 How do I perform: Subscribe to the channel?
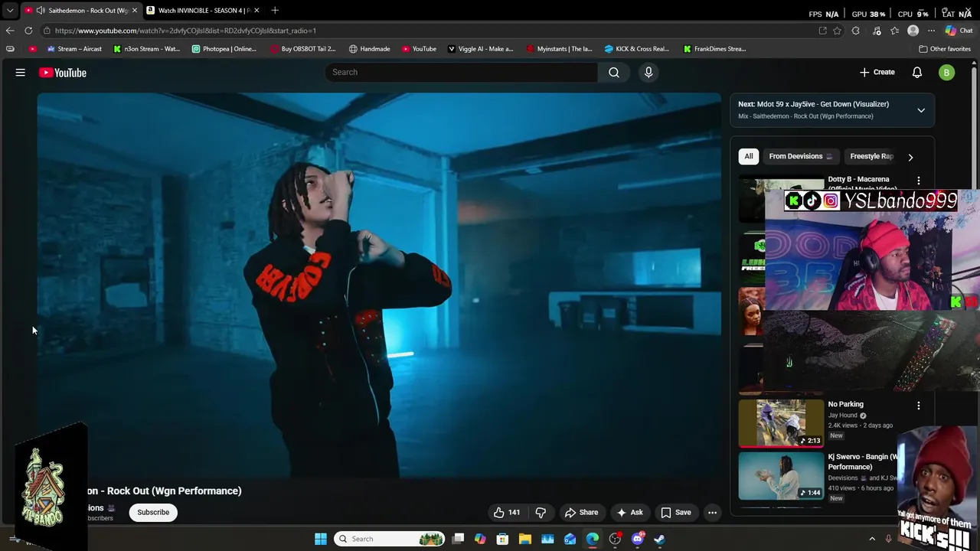153,513
